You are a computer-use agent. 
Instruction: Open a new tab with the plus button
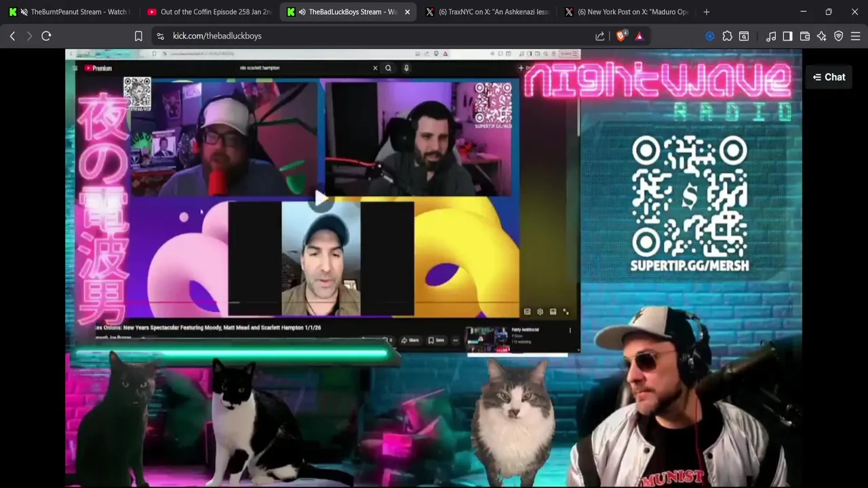[x=707, y=12]
